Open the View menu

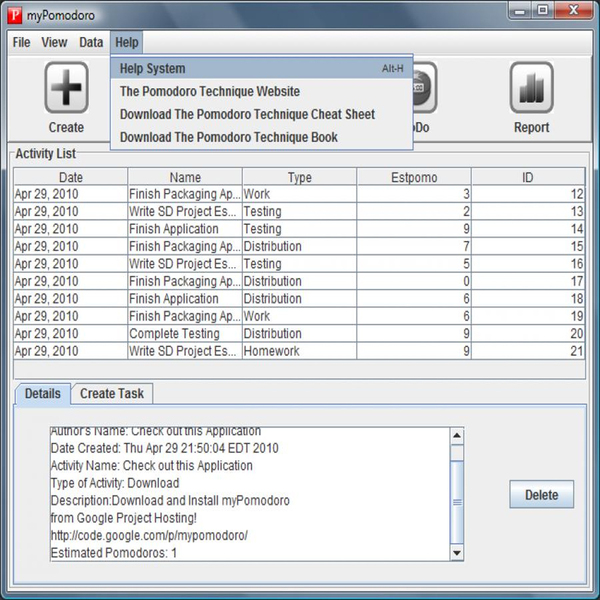[x=54, y=42]
